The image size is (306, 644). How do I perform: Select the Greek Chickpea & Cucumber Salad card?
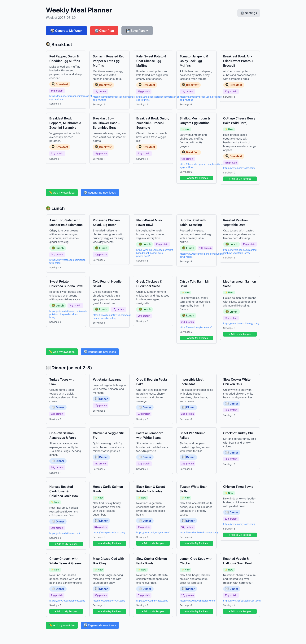[153, 301]
